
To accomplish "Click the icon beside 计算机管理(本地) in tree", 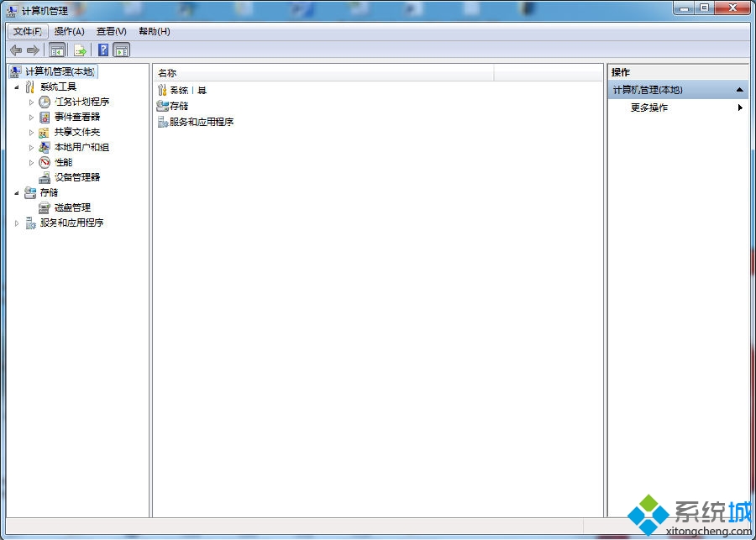I will pyautogui.click(x=15, y=72).
